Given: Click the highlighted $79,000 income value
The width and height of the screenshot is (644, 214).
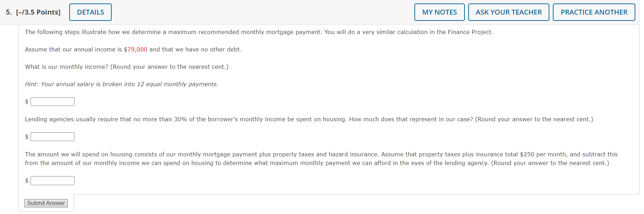Looking at the screenshot, I should 135,49.
